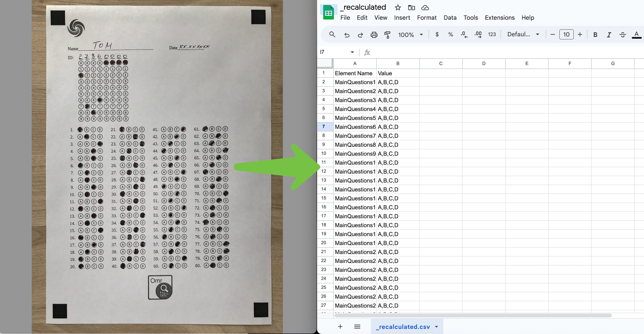Click the print icon in toolbar
Image resolution: width=644 pixels, height=334 pixels.
point(373,34)
